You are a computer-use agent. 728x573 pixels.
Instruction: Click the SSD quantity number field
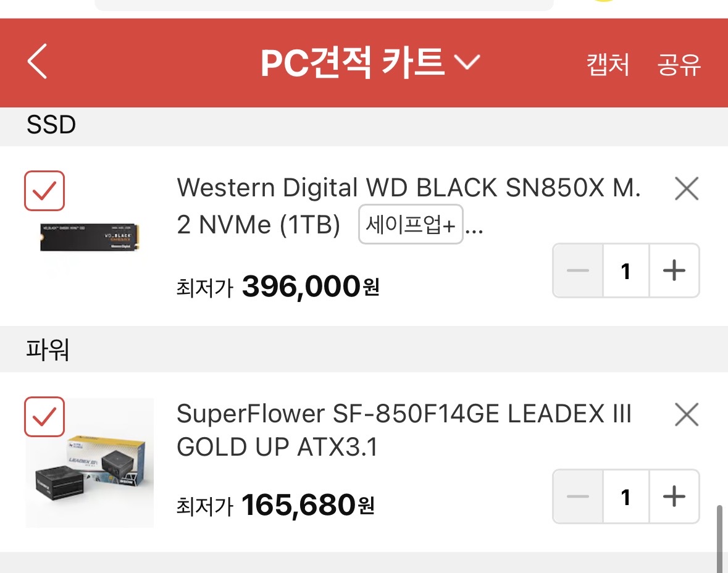[x=625, y=271]
